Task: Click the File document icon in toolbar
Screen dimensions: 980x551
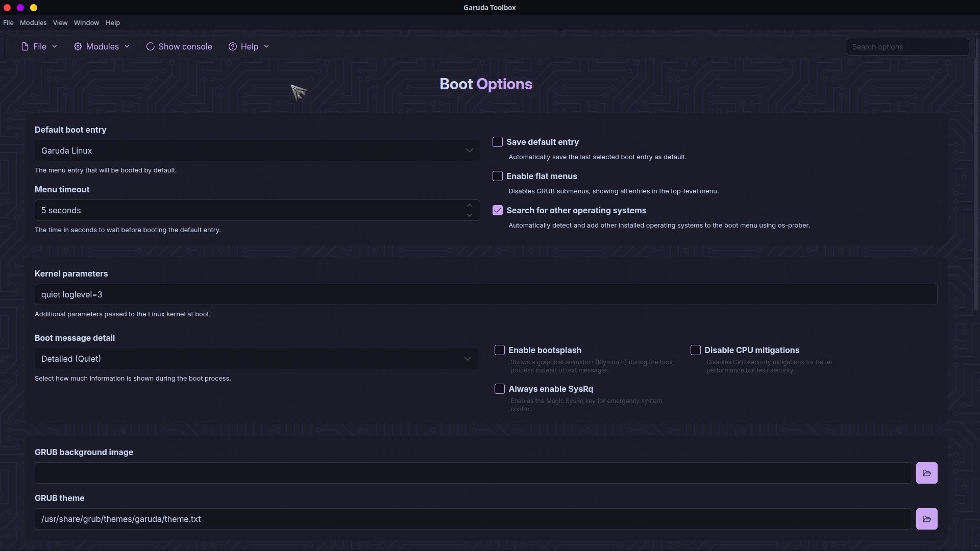Action: 25,46
